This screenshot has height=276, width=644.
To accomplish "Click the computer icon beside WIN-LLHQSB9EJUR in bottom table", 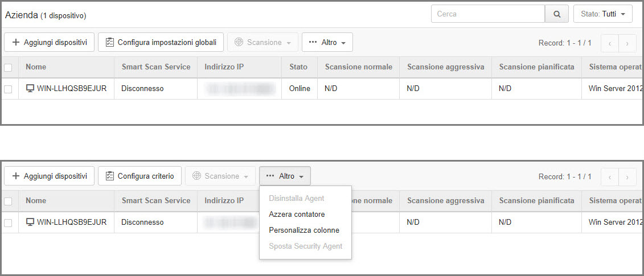I will 31,223.
